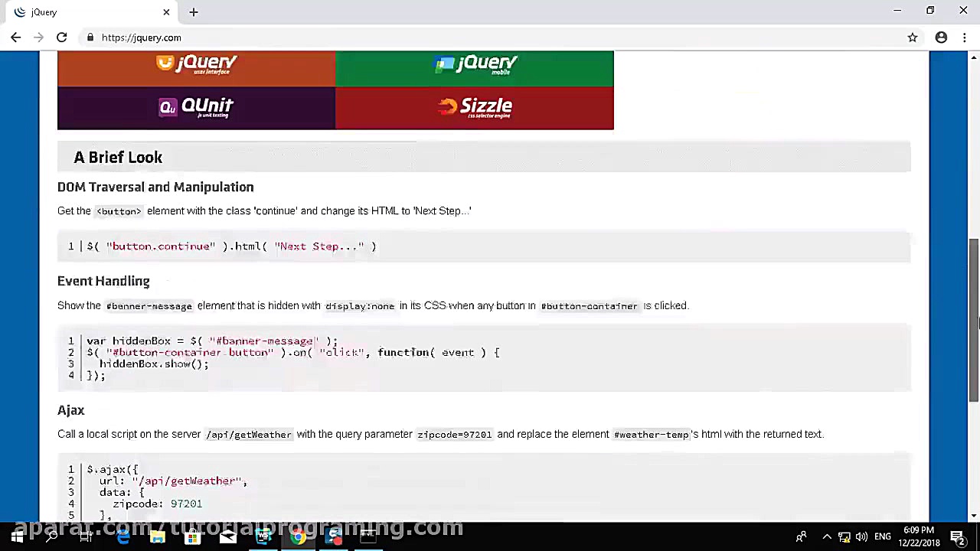Switch to the jQuery browser tab
The width and height of the screenshot is (980, 551).
(x=84, y=11)
